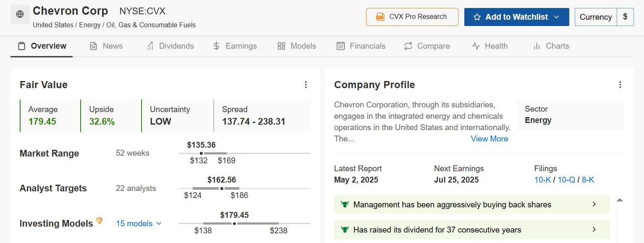Open the Charts tab
644x243 pixels.
point(551,46)
